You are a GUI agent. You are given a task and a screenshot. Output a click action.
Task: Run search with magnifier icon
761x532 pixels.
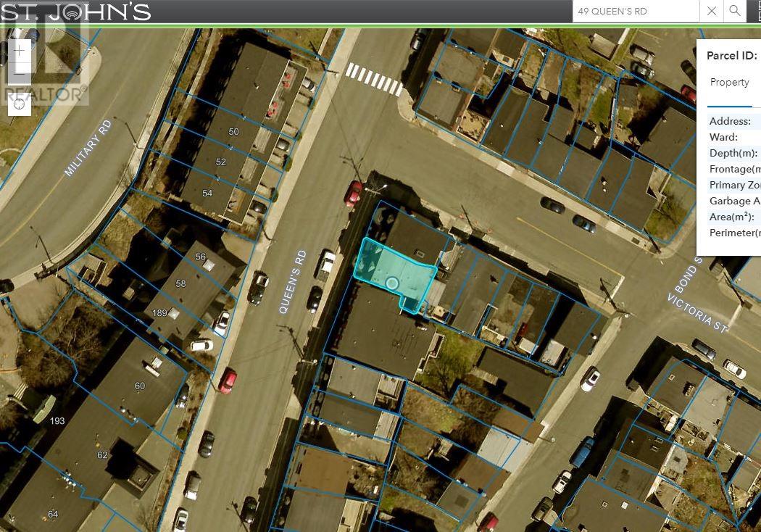pyautogui.click(x=735, y=11)
